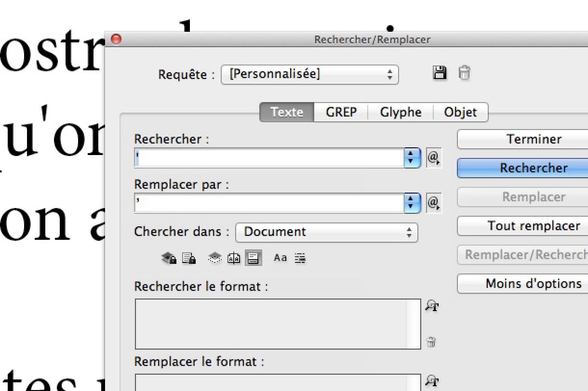Image resolution: width=588 pixels, height=391 pixels.
Task: Open the Chercher dans Document dropdown
Action: pyautogui.click(x=326, y=232)
